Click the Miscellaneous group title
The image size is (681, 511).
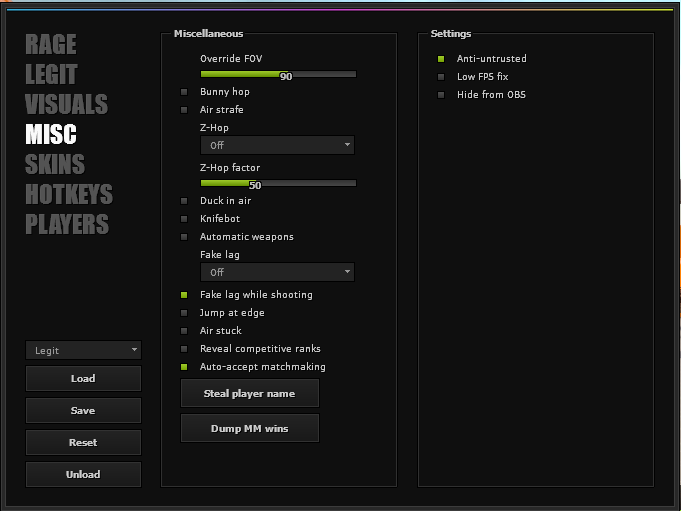coord(208,34)
